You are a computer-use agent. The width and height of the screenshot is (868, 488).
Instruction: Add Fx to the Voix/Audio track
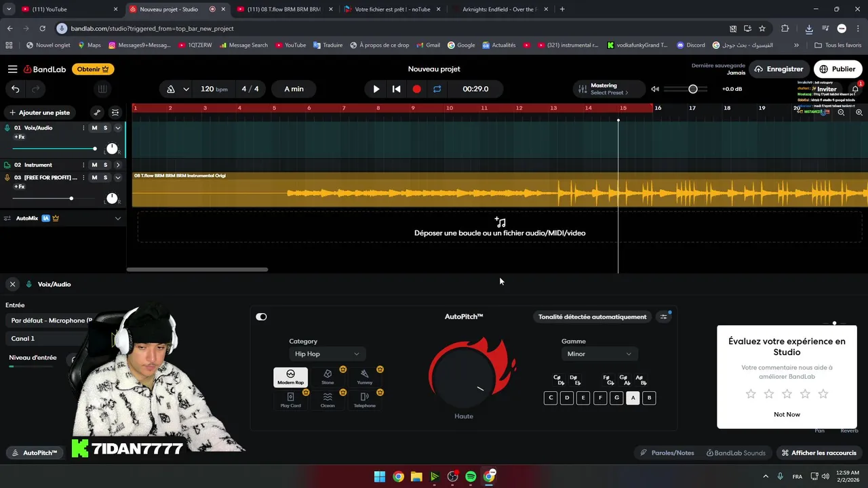(x=19, y=137)
